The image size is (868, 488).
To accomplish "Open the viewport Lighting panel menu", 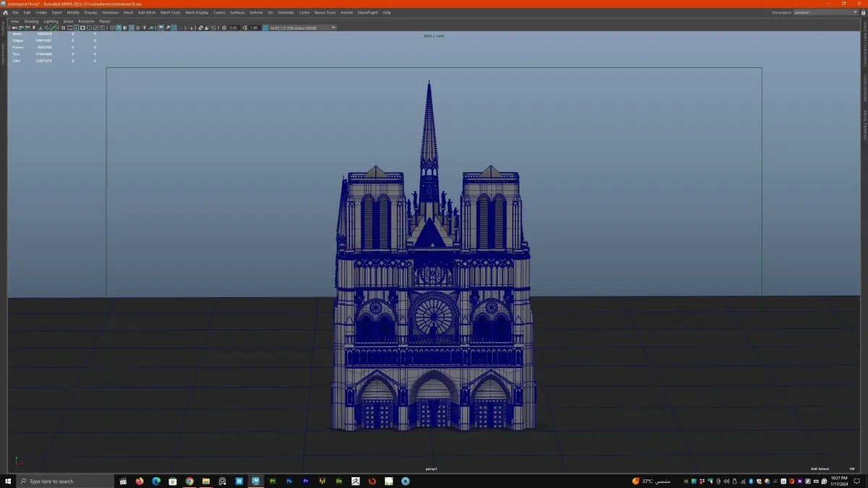I will (x=51, y=21).
